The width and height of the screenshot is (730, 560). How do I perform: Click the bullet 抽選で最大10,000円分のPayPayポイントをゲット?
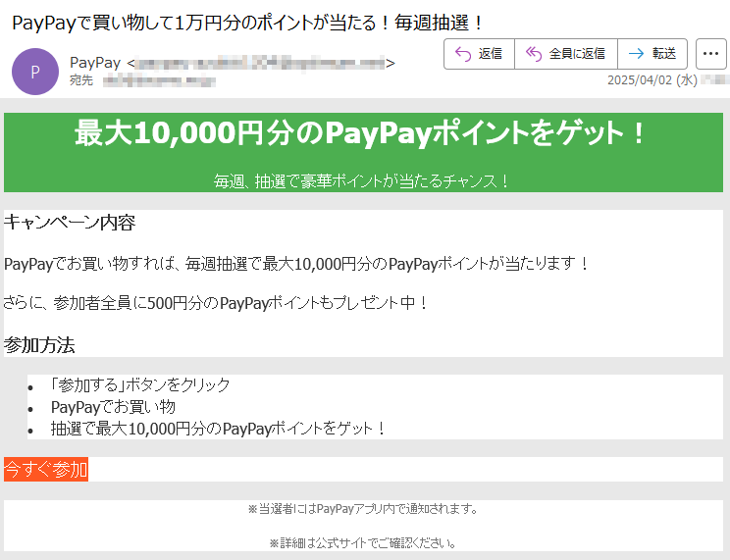pyautogui.click(x=219, y=429)
